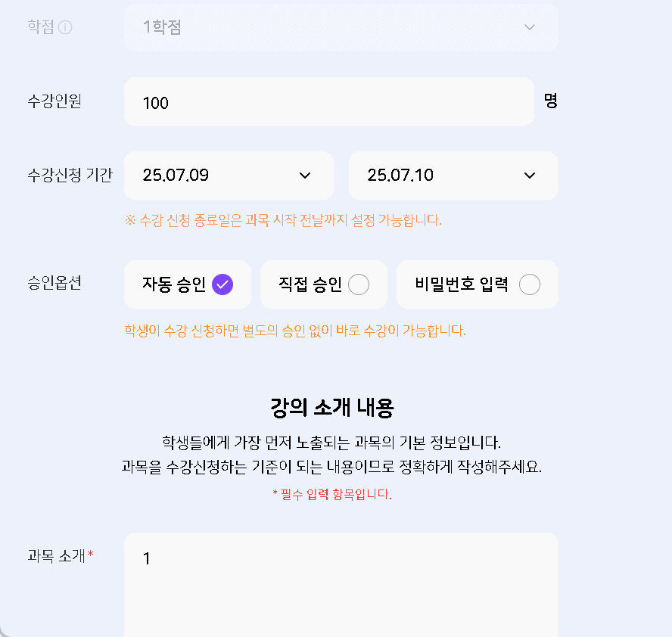Click the 과목 소개 required field label
Viewport: 672px width, 637px height.
(60, 556)
